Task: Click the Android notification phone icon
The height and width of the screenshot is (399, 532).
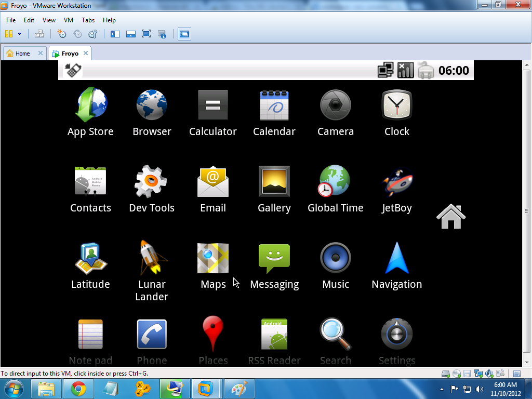Action: [x=73, y=70]
